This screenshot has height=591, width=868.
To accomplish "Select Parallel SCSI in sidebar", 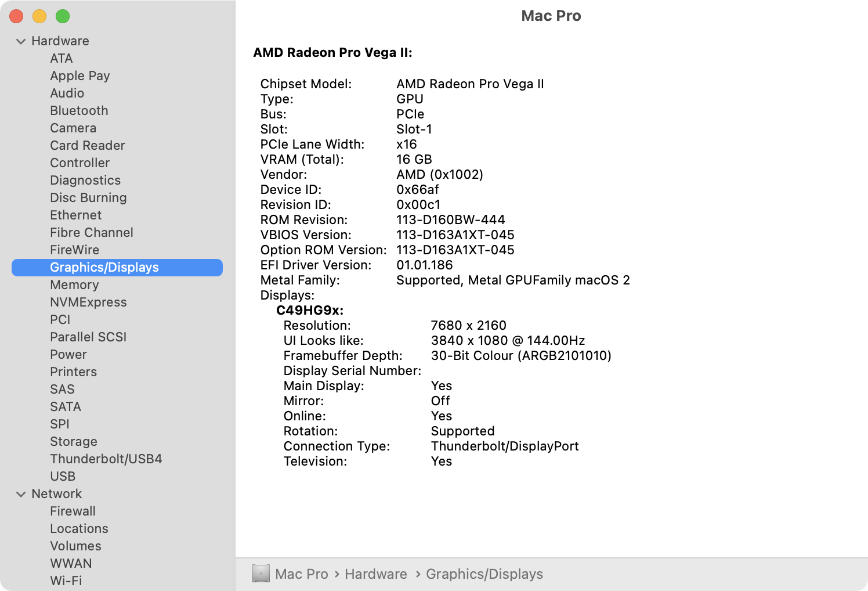I will [x=88, y=337].
